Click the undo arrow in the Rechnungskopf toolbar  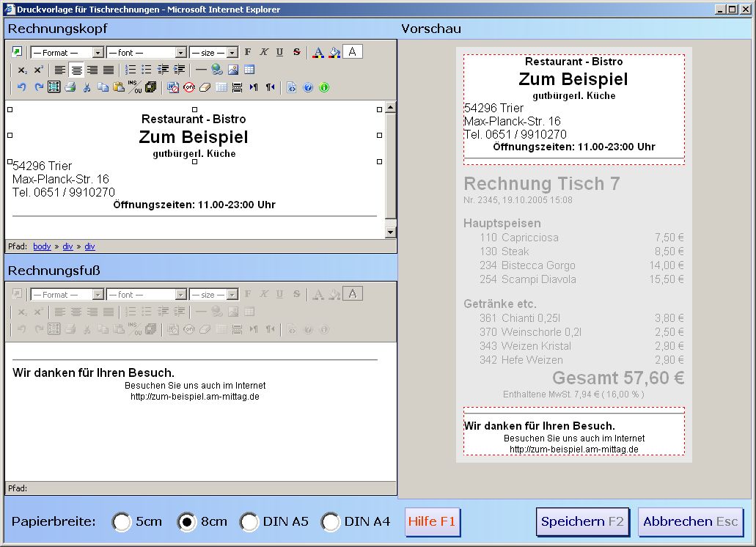point(21,87)
